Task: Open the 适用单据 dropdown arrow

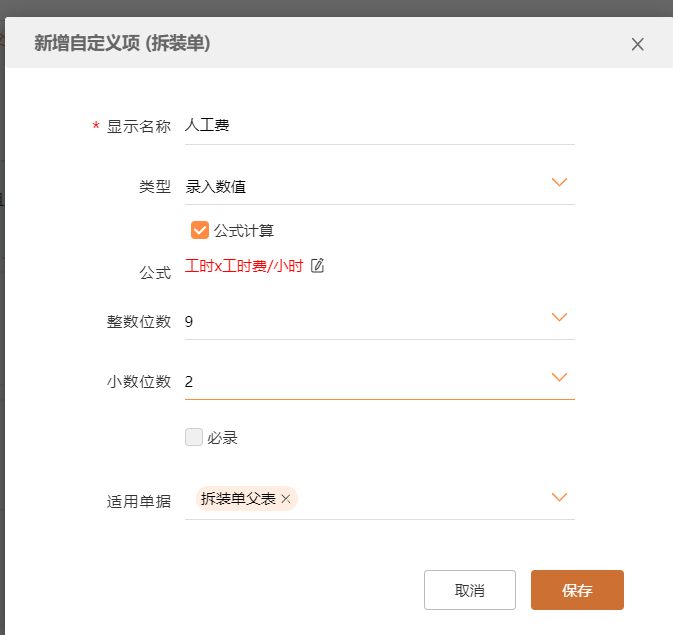Action: click(x=559, y=498)
